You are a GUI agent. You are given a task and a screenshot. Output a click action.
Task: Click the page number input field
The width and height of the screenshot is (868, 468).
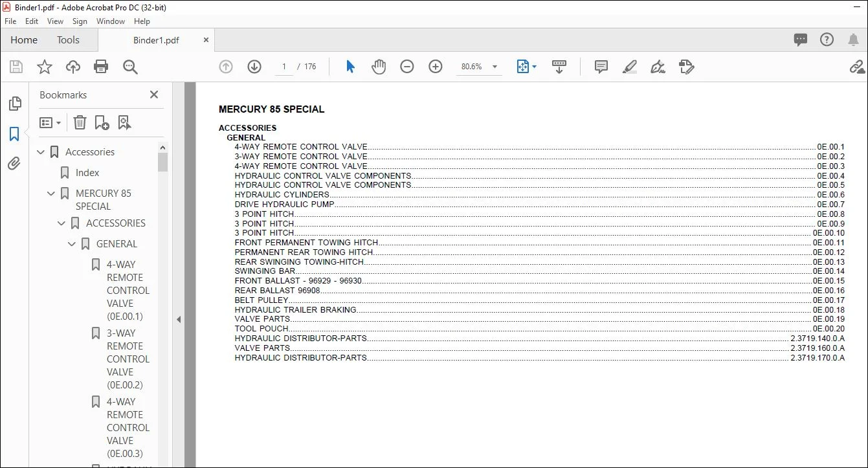click(284, 67)
